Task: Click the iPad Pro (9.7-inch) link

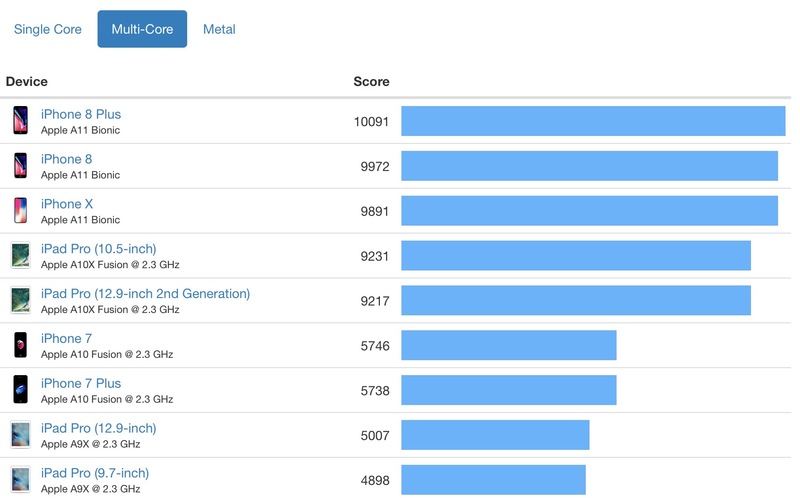Action: click(x=95, y=474)
